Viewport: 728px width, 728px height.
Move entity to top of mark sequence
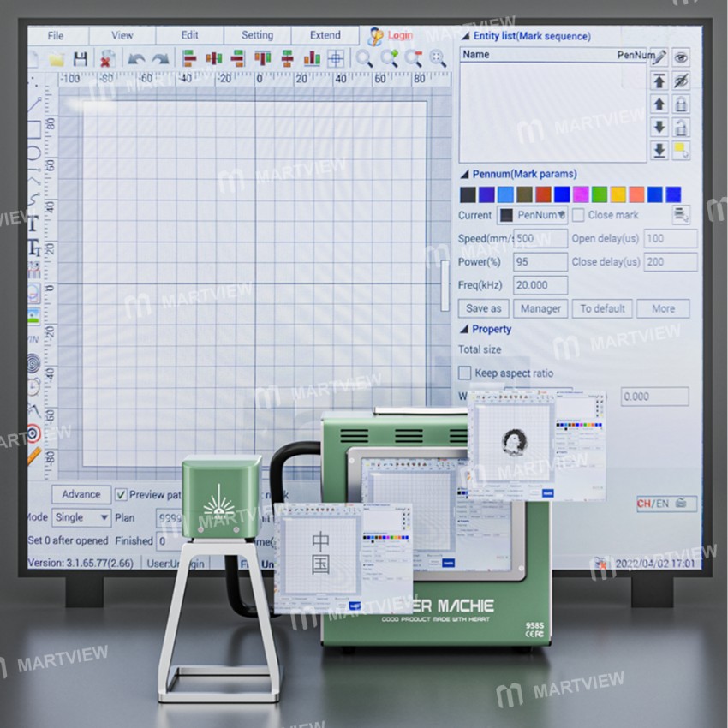point(659,81)
